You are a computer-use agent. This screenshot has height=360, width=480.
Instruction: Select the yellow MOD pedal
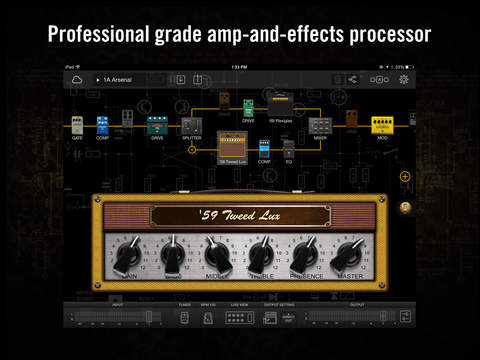pos(382,125)
